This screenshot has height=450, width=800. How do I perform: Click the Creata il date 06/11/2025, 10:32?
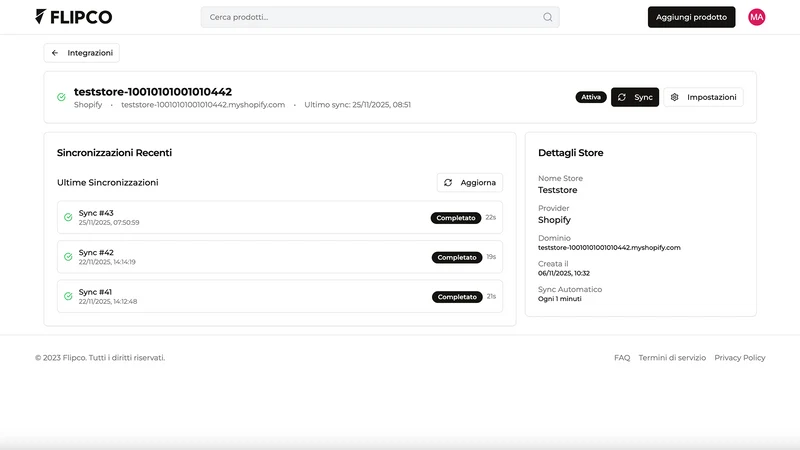(x=564, y=273)
